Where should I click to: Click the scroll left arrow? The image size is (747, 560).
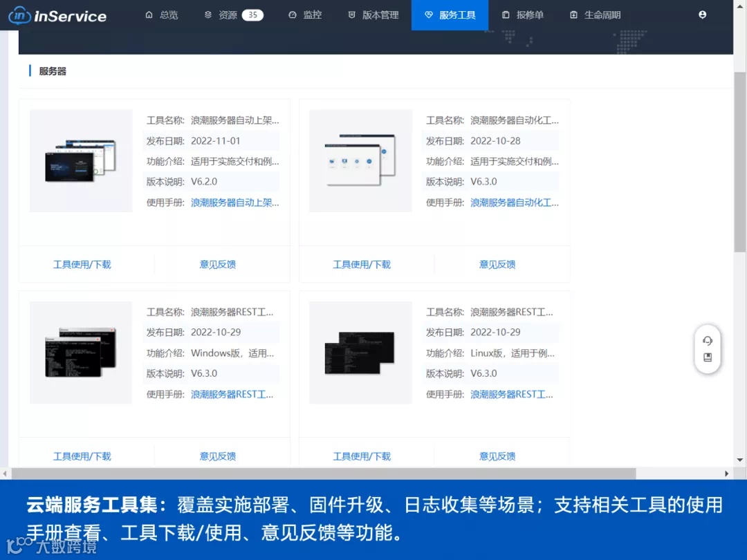click(5, 474)
